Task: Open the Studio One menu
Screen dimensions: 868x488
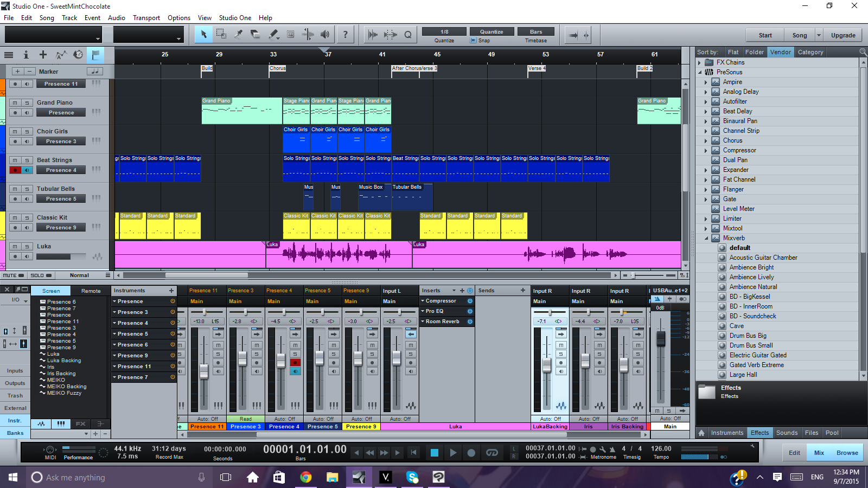Action: [x=235, y=18]
